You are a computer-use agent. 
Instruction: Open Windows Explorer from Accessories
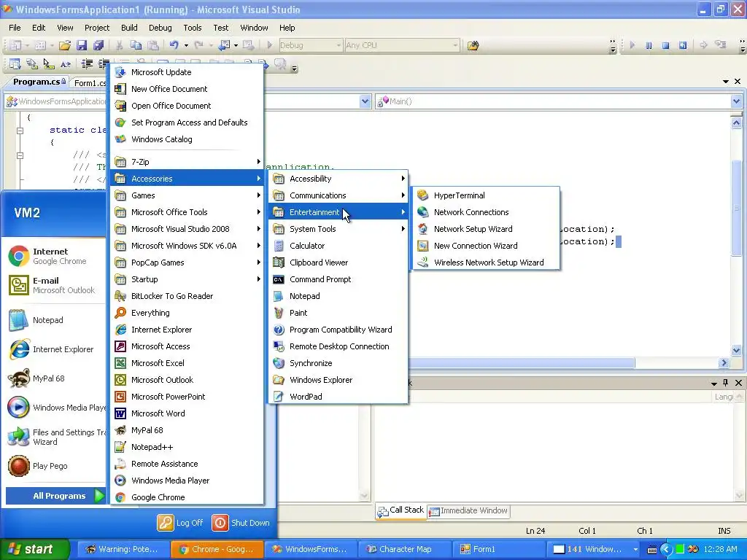pyautogui.click(x=338, y=379)
